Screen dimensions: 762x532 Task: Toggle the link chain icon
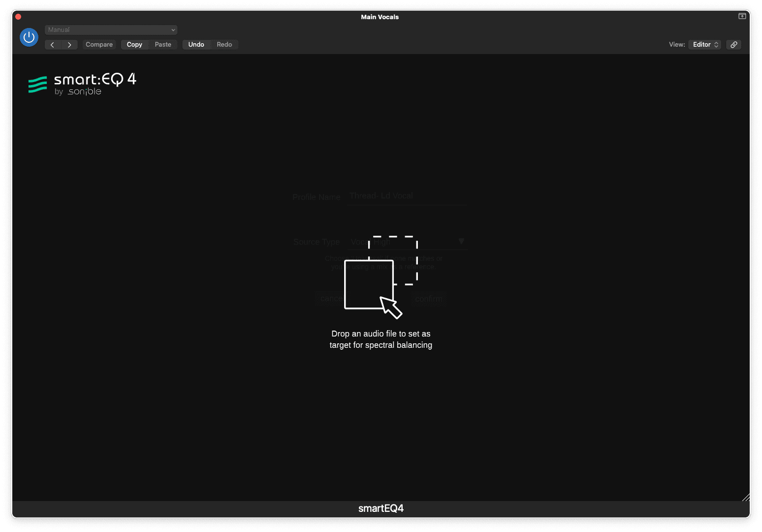tap(734, 45)
